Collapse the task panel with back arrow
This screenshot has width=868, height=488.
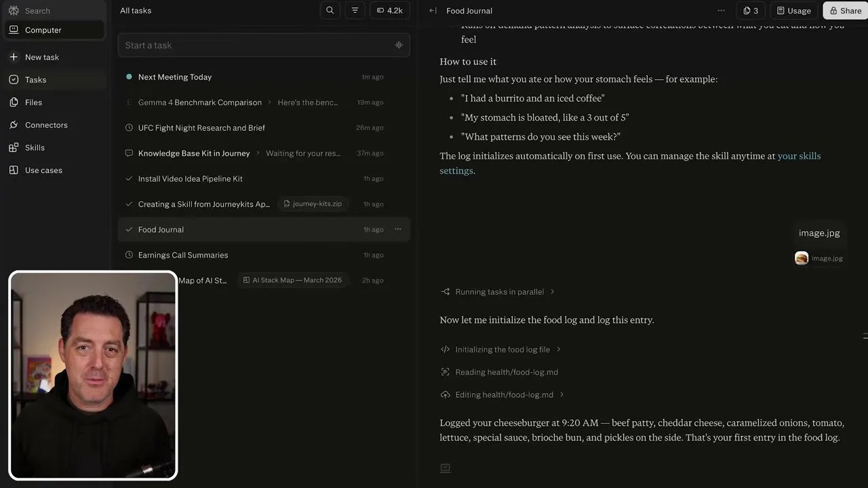pyautogui.click(x=433, y=11)
